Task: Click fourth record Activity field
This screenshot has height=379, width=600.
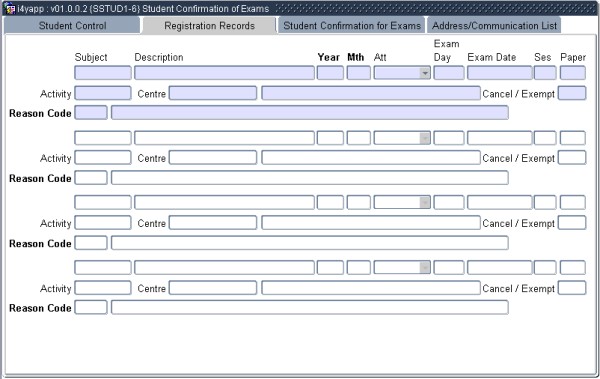Action: 103,288
